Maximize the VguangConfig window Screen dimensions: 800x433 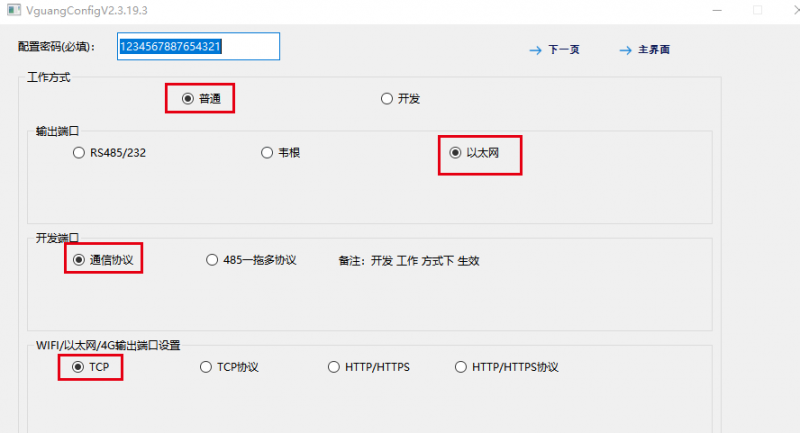(757, 10)
